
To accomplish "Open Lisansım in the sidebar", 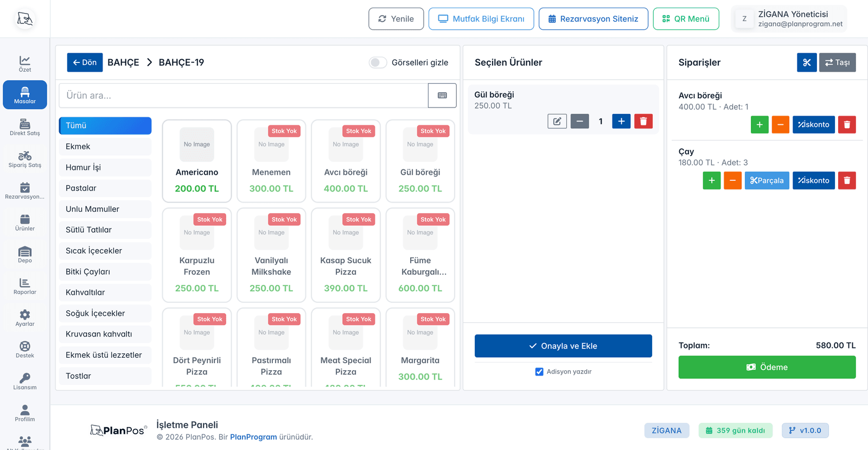I will [x=25, y=382].
